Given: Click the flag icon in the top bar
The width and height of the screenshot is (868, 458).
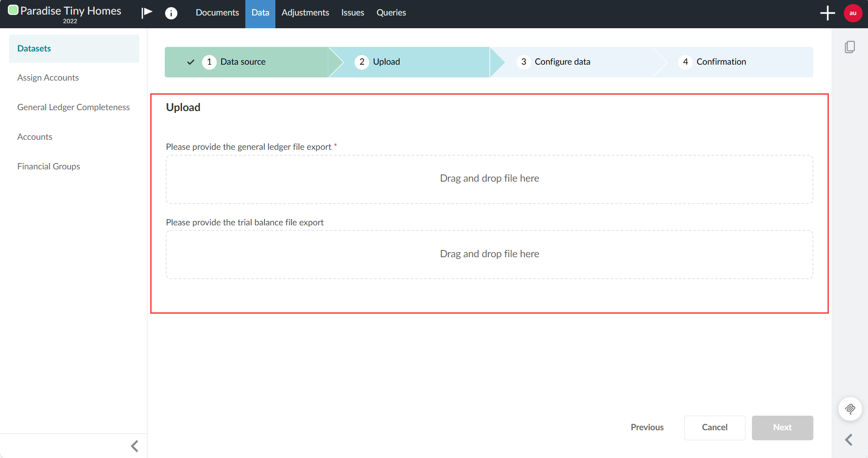Looking at the screenshot, I should 147,13.
